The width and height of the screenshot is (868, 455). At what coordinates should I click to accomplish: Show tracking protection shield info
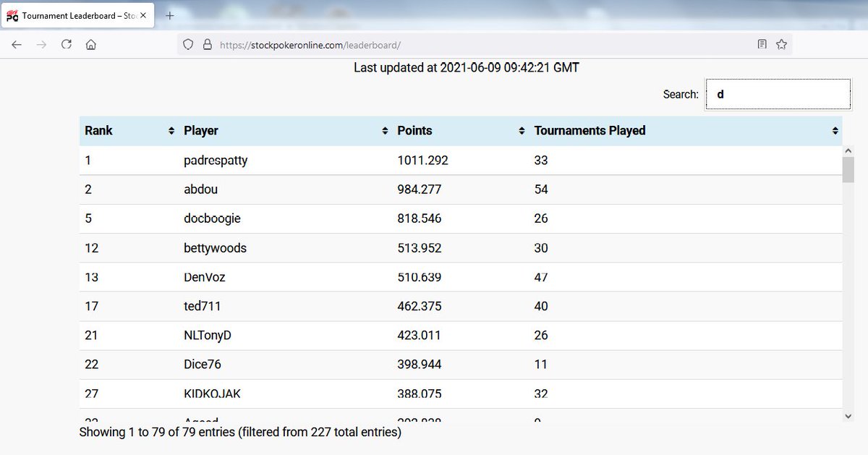click(x=188, y=45)
